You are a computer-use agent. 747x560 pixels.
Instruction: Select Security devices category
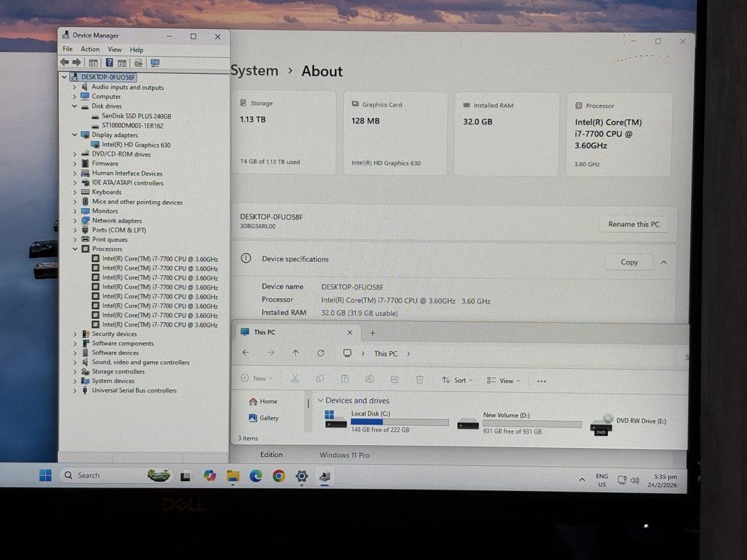[x=114, y=334]
